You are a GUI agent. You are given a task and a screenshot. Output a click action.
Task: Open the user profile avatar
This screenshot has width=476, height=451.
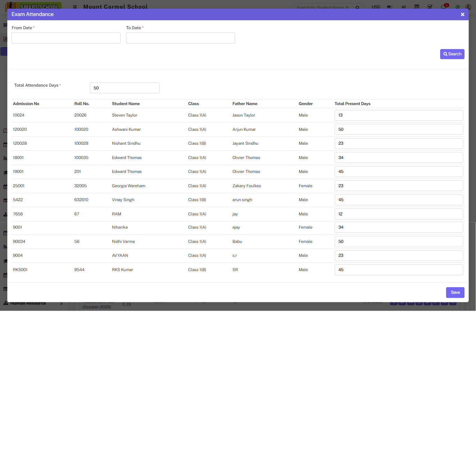468,7
